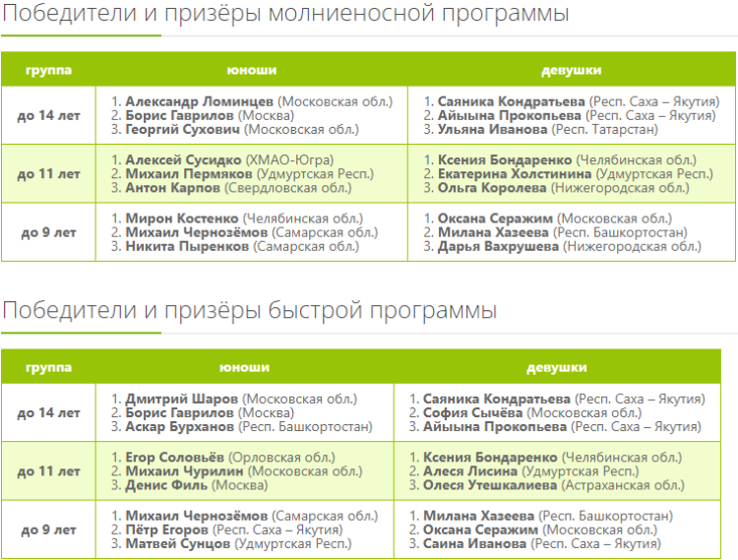The width and height of the screenshot is (738, 560).
Task: Select София Сычёва entry
Action: pyautogui.click(x=470, y=412)
